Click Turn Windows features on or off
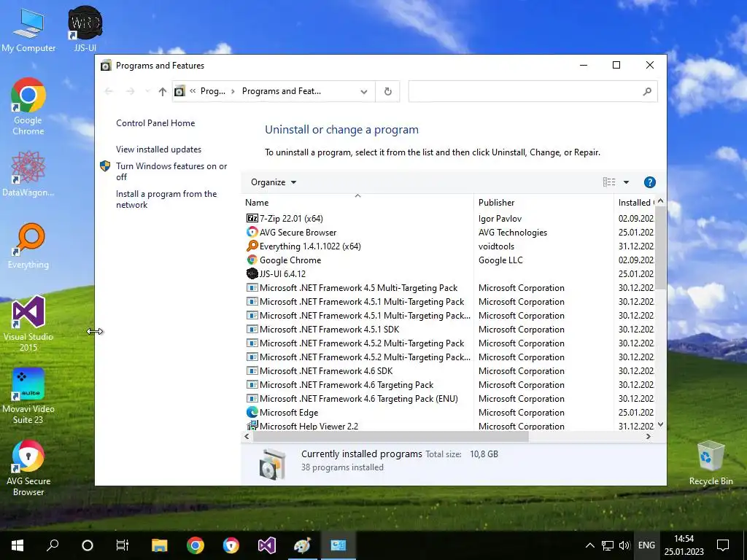 coord(171,171)
